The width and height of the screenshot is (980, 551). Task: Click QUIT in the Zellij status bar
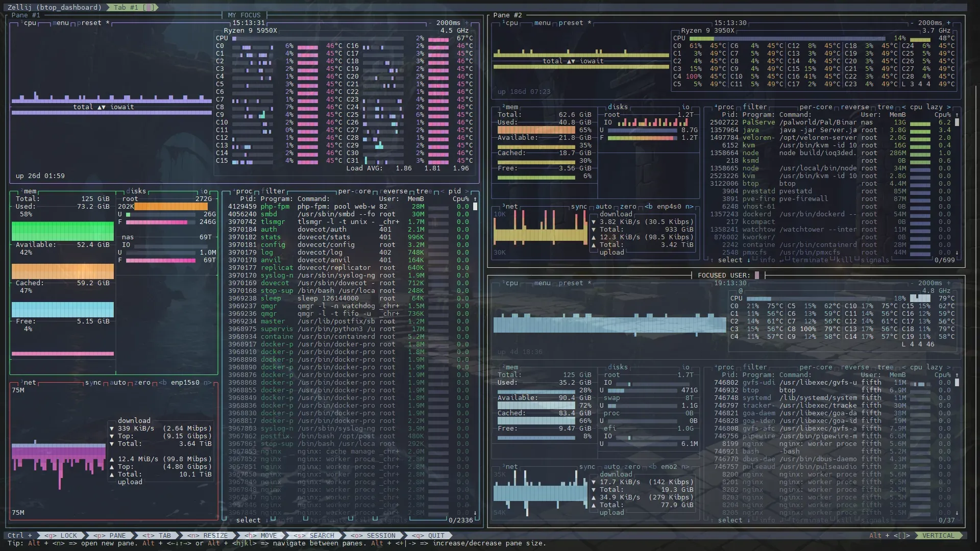431,535
